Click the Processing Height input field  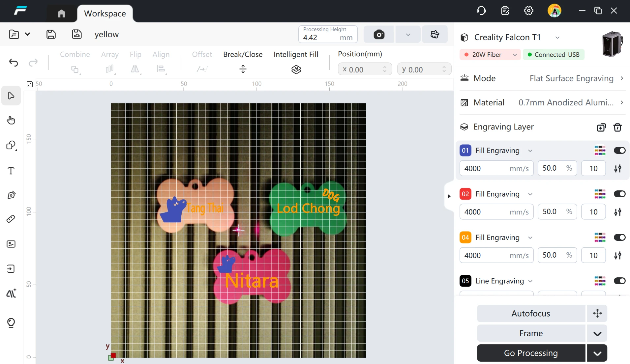[x=328, y=34]
